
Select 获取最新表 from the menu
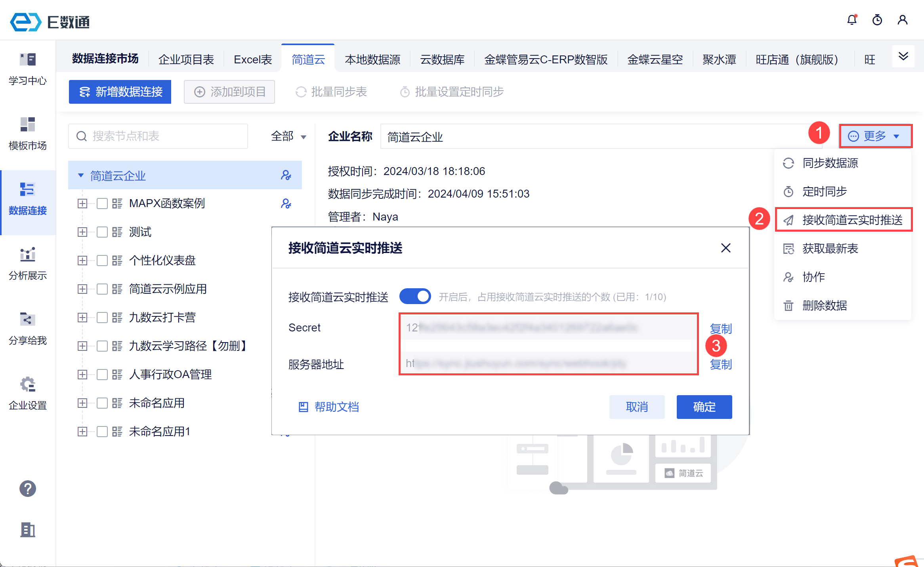[x=830, y=249]
